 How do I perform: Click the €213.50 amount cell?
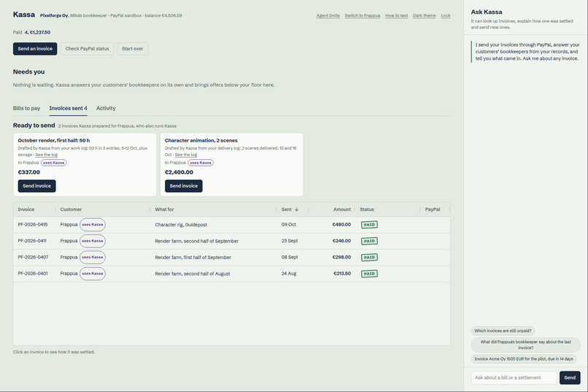coord(342,274)
